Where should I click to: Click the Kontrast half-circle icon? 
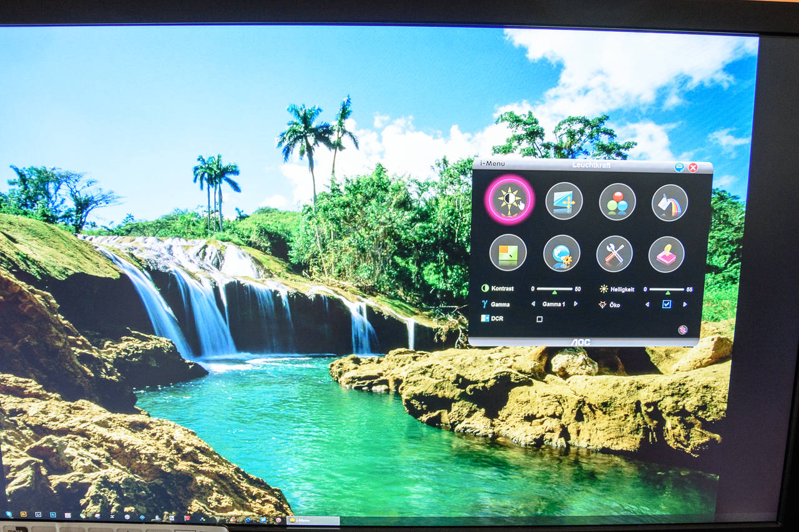pos(485,288)
